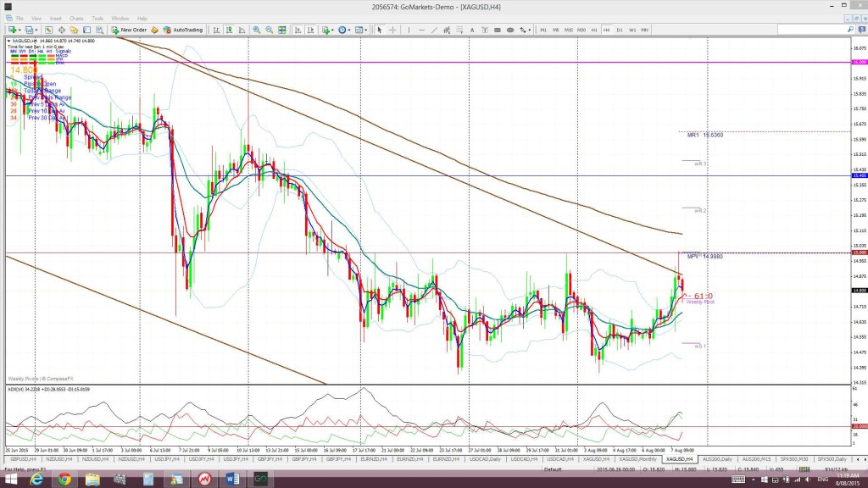Open the Periodicity clock dropdown
The height and width of the screenshot is (488, 868).
tap(344, 30)
